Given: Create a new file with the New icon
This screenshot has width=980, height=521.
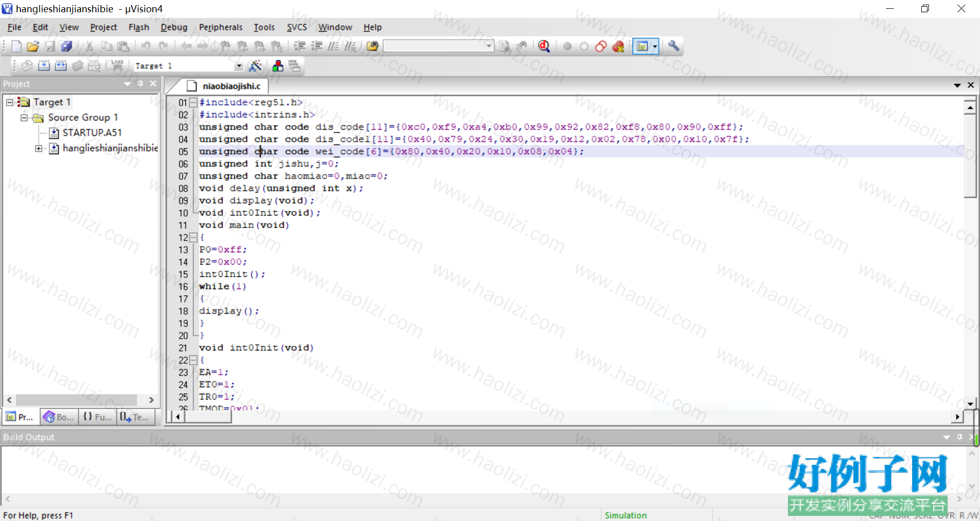Looking at the screenshot, I should click(x=16, y=46).
